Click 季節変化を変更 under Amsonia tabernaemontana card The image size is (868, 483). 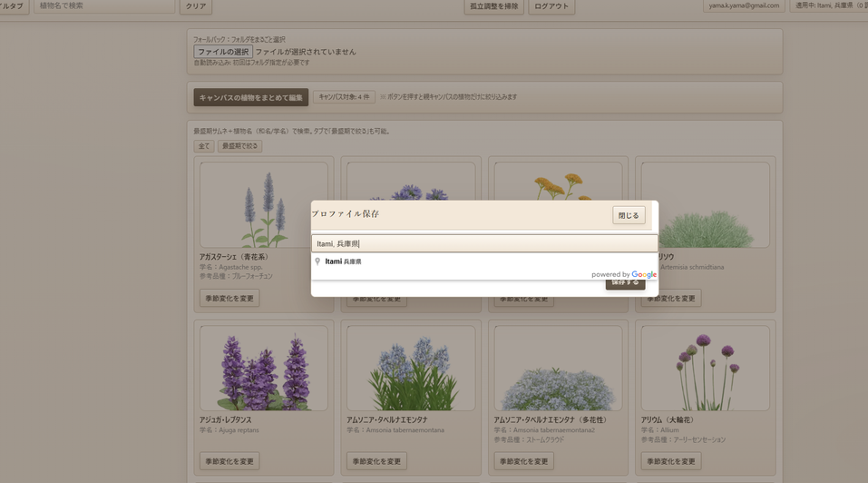[376, 461]
